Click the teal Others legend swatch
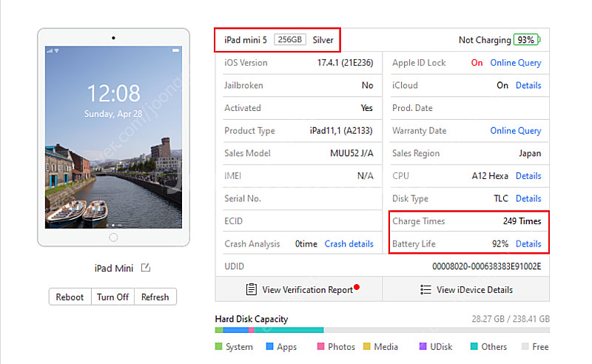592x364 pixels. 474,346
